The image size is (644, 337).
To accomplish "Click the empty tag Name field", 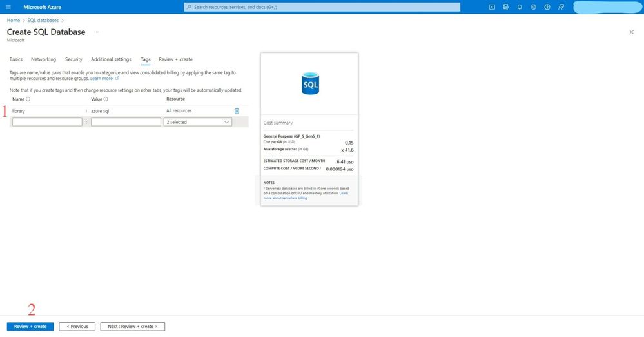I will 47,122.
